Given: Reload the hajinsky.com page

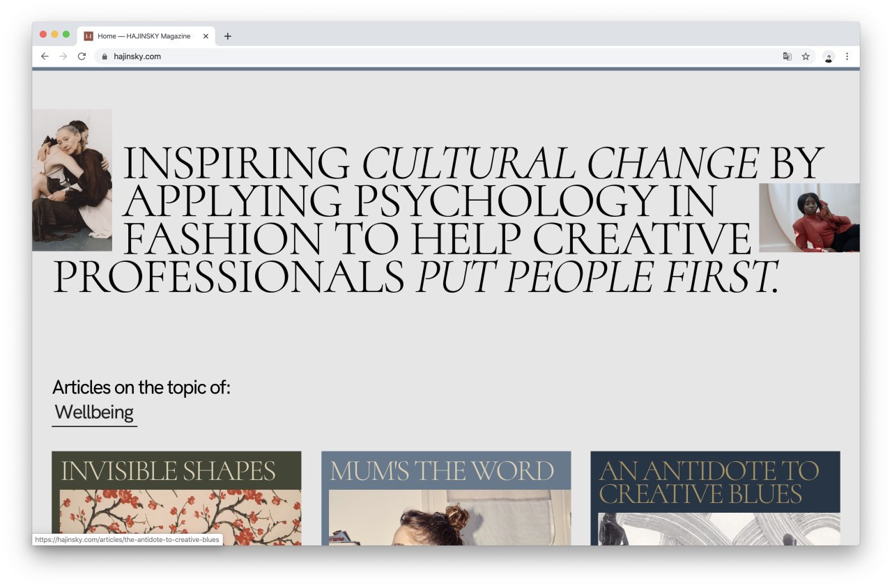Looking at the screenshot, I should click(x=82, y=56).
